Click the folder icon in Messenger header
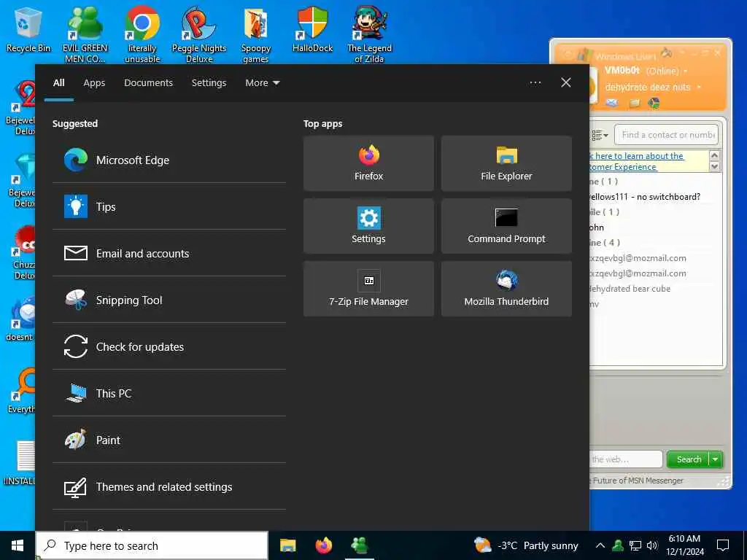This screenshot has height=560, width=747. pos(634,103)
